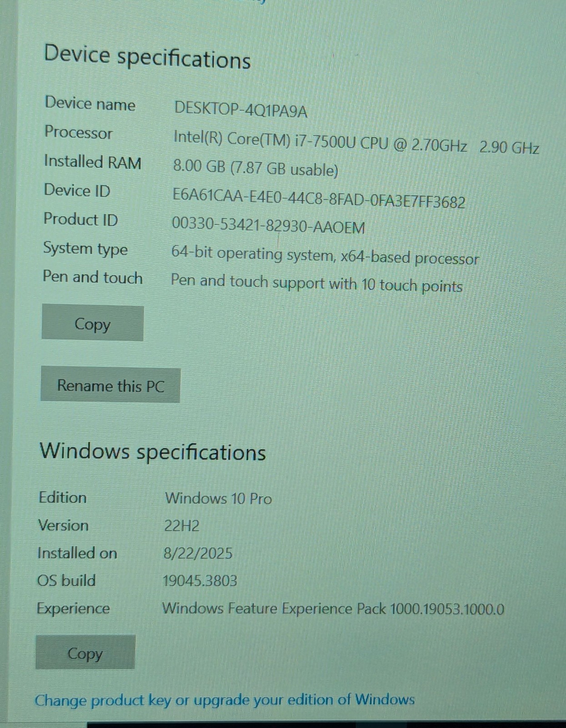Click the Version label
Screen dimensions: 566x728
point(63,526)
